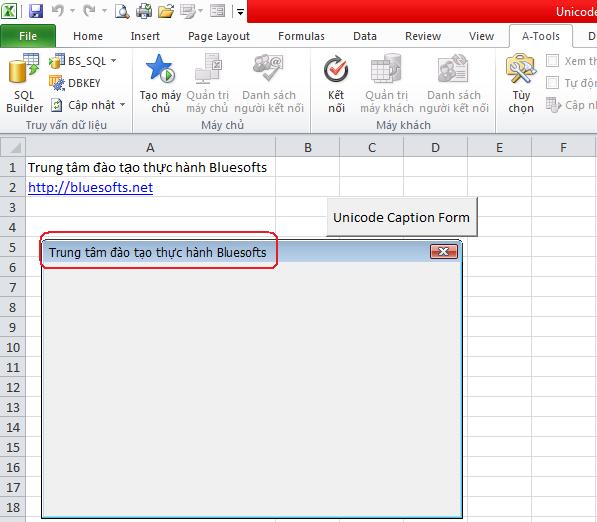Viewport: 597px width, 522px height.
Task: Open the SQL Builder tool
Action: click(x=24, y=83)
